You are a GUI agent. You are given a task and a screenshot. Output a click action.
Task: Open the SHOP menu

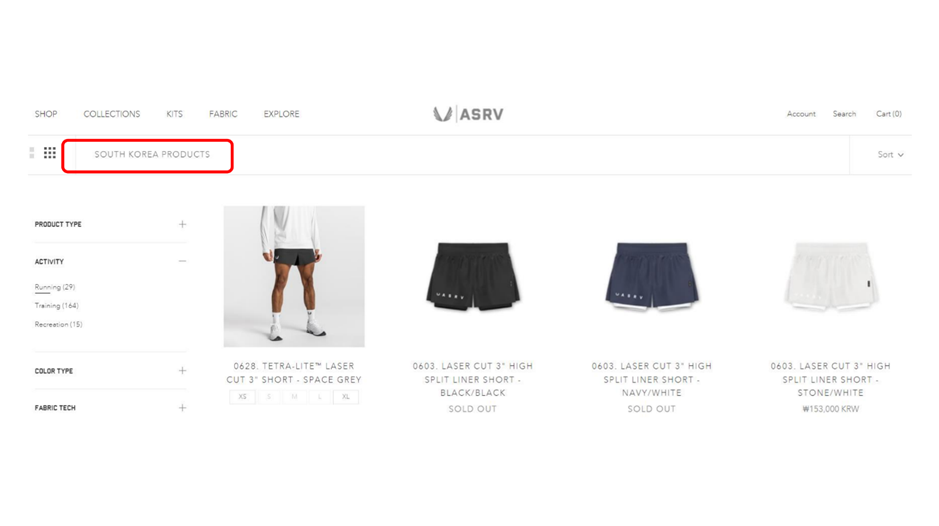(x=46, y=114)
